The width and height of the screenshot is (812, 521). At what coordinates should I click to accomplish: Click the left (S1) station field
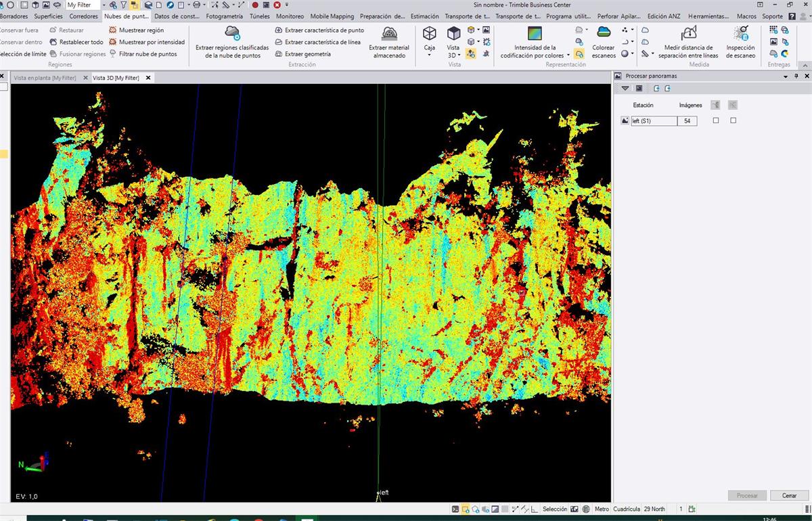click(654, 121)
